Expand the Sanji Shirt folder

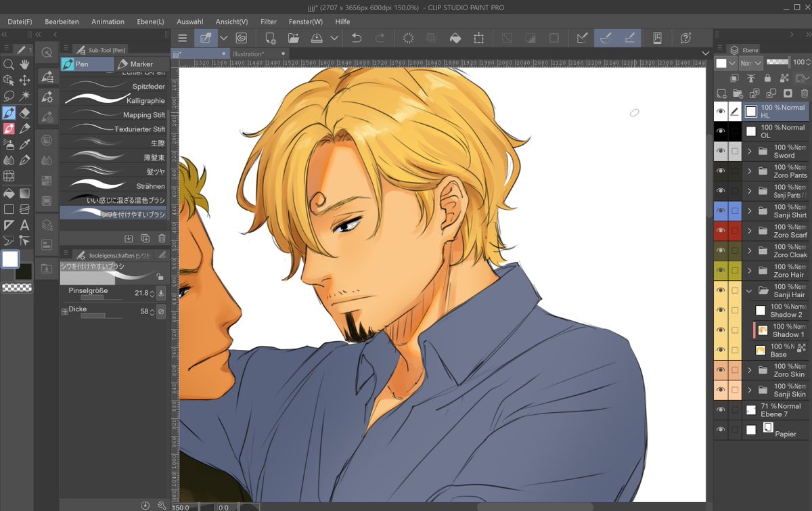[749, 211]
